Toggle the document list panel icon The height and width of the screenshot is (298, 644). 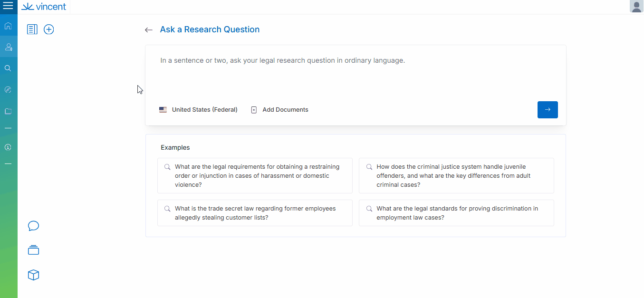pos(32,29)
